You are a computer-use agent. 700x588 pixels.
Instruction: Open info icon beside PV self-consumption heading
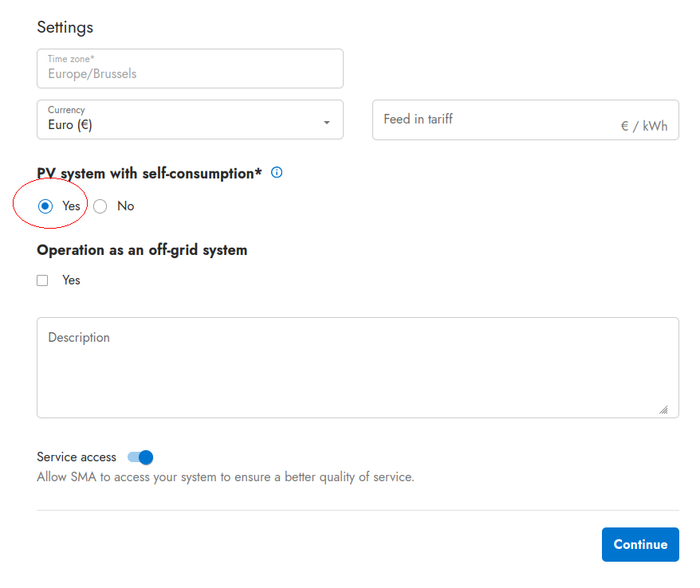pyautogui.click(x=277, y=172)
